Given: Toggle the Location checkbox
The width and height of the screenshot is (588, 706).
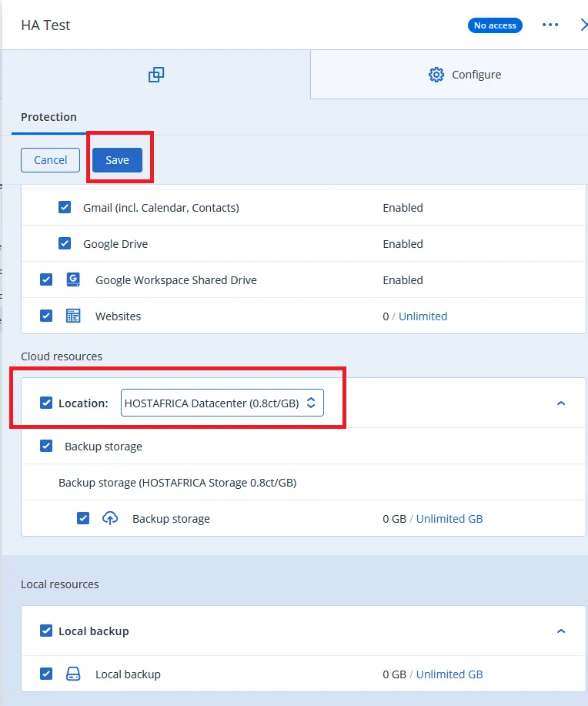Looking at the screenshot, I should (x=46, y=403).
